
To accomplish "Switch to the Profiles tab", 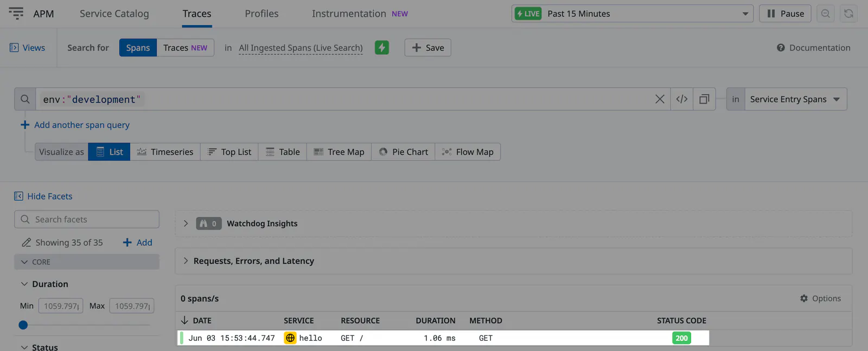I will pos(261,14).
